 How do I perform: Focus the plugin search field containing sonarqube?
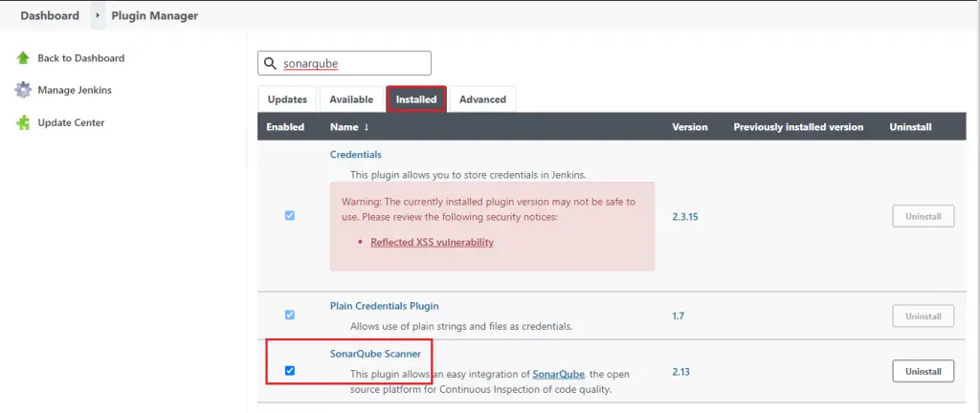[x=345, y=64]
